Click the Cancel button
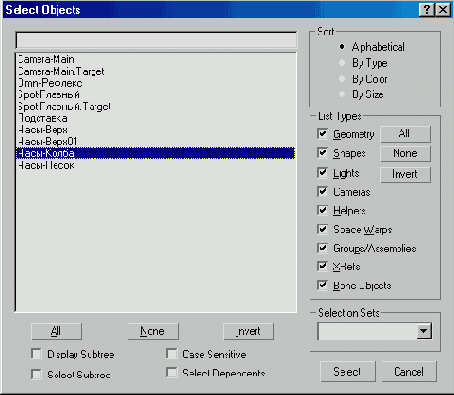Screen dimensions: 454x395 click(409, 371)
